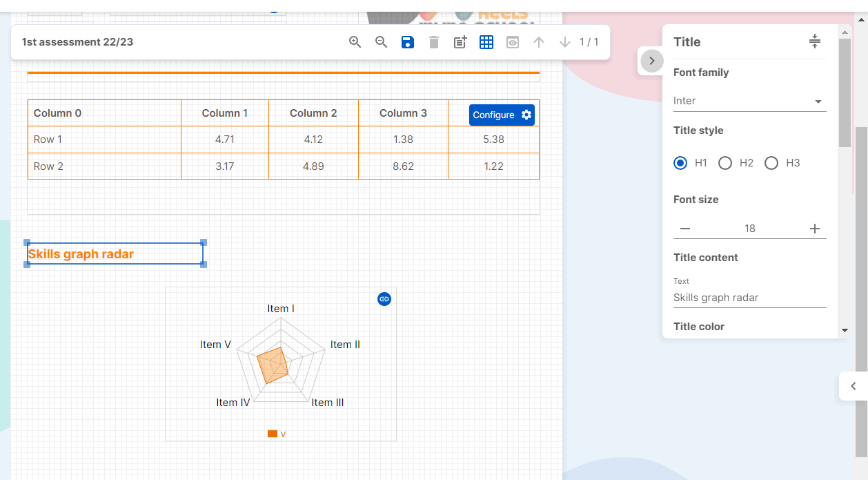868x480 pixels.
Task: Select the H1 title style
Action: point(680,163)
